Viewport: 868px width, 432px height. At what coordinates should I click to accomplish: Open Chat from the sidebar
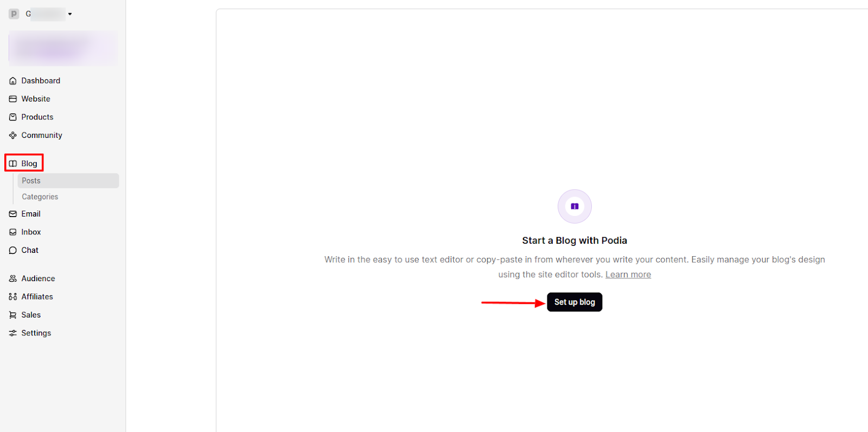coord(30,250)
